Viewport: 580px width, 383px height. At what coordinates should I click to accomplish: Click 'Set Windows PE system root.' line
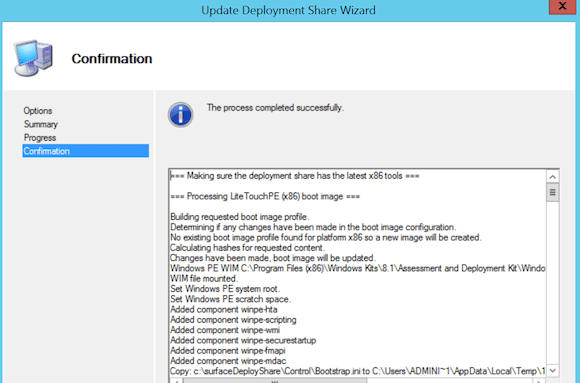[225, 289]
